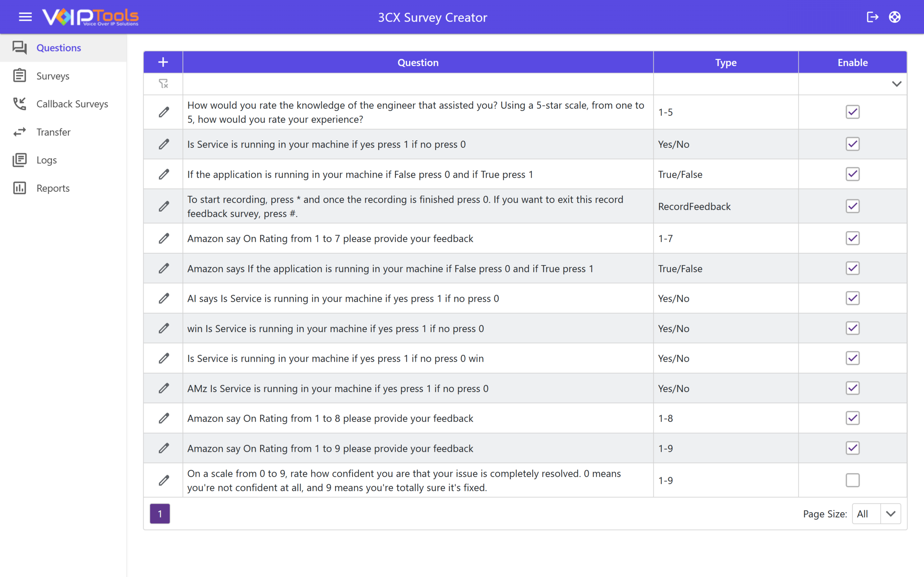Click the Reports chart icon in sidebar
This screenshot has height=577, width=924.
click(x=19, y=188)
